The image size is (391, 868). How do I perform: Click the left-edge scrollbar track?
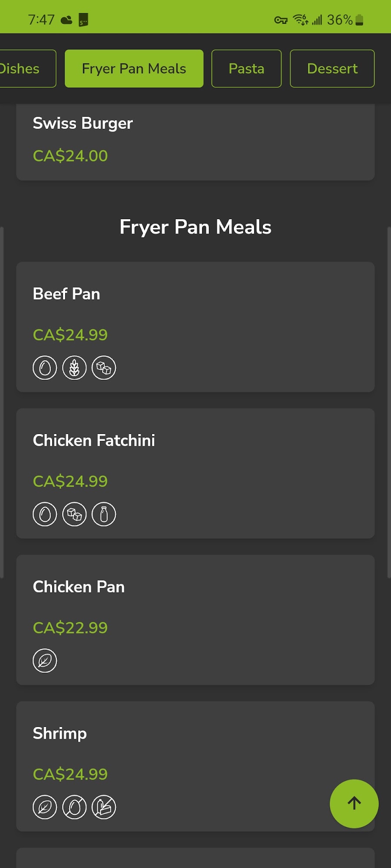[x=3, y=399]
